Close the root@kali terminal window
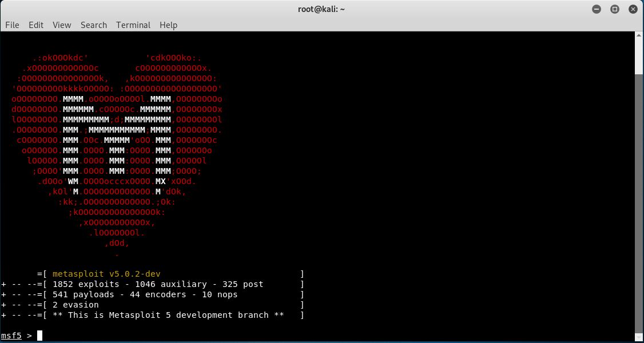 pos(633,9)
